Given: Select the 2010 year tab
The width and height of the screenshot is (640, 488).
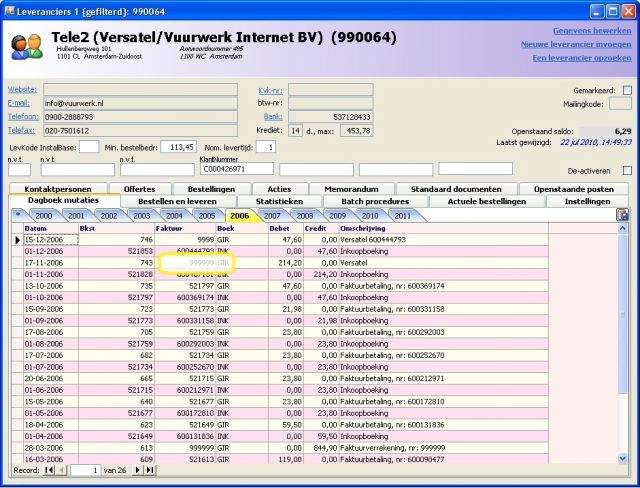Looking at the screenshot, I should [x=369, y=215].
